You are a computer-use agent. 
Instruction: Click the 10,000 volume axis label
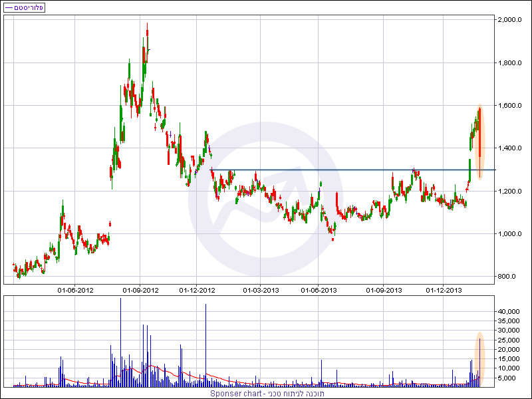click(509, 368)
